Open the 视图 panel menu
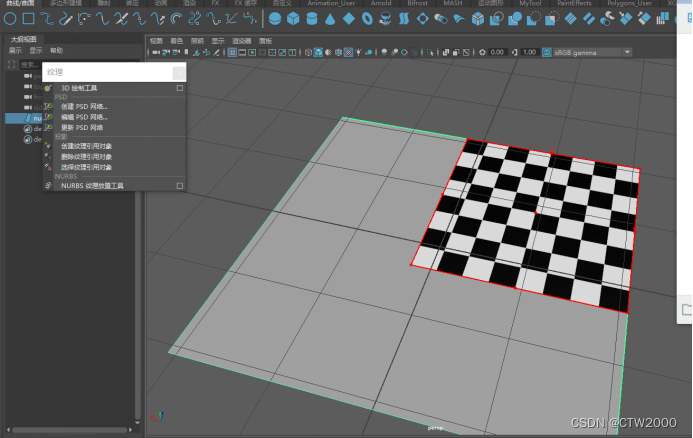 click(x=156, y=41)
